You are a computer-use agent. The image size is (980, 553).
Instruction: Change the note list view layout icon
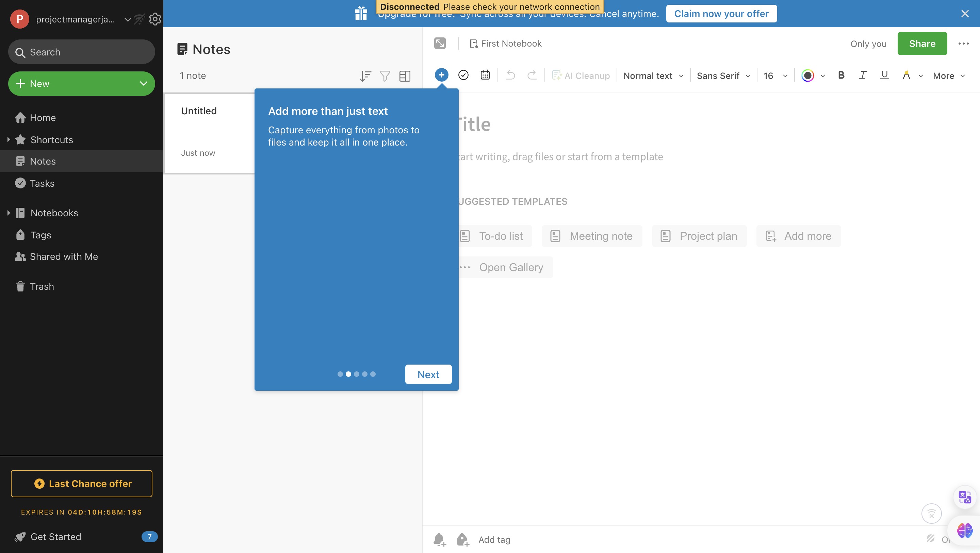point(405,76)
